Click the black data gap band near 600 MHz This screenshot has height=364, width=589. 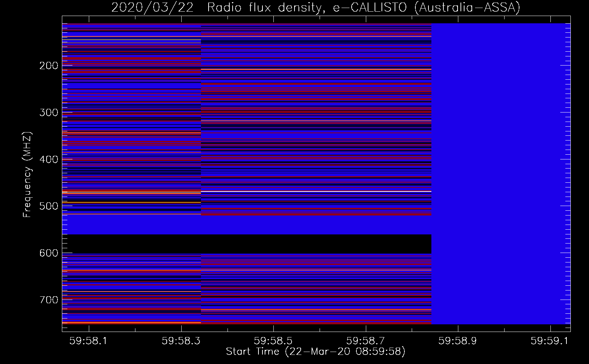[x=247, y=244]
